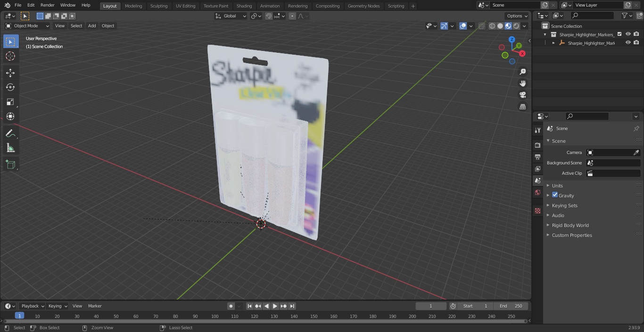Select the Measure ruler tool
This screenshot has width=644, height=332.
[10, 148]
